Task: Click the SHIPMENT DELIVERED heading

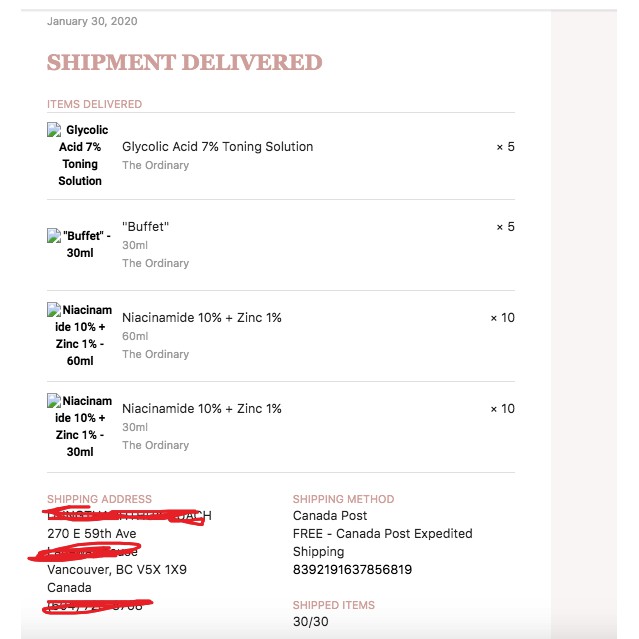Action: [x=184, y=63]
